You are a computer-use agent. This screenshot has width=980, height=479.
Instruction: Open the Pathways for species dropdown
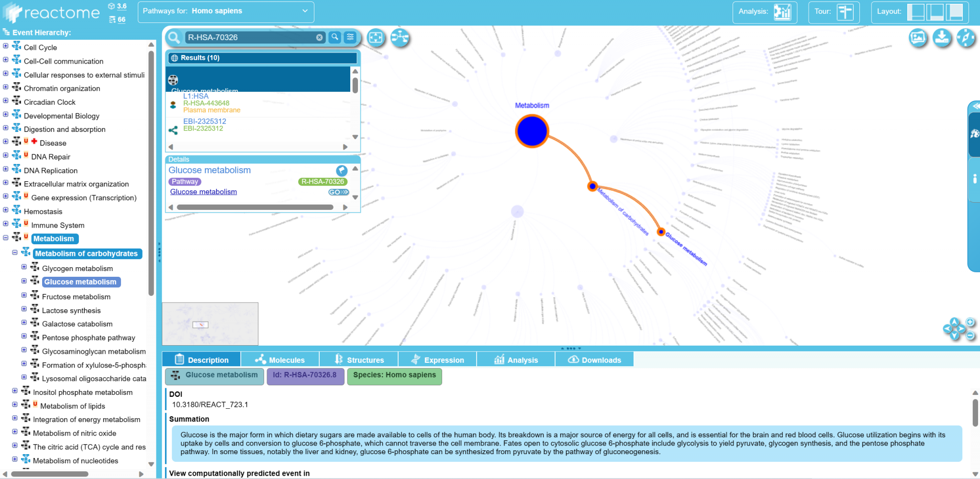[x=226, y=11]
